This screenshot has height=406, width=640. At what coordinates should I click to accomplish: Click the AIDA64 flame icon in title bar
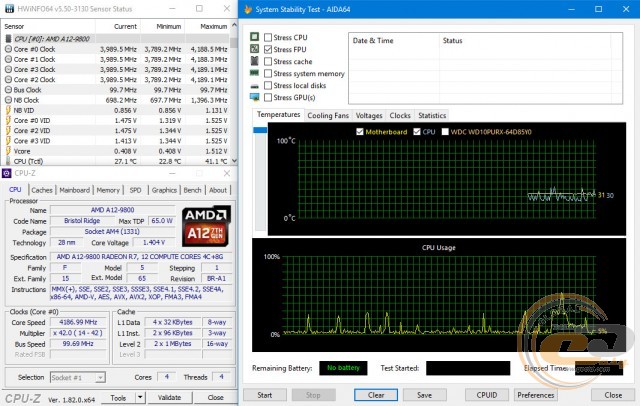coord(248,9)
